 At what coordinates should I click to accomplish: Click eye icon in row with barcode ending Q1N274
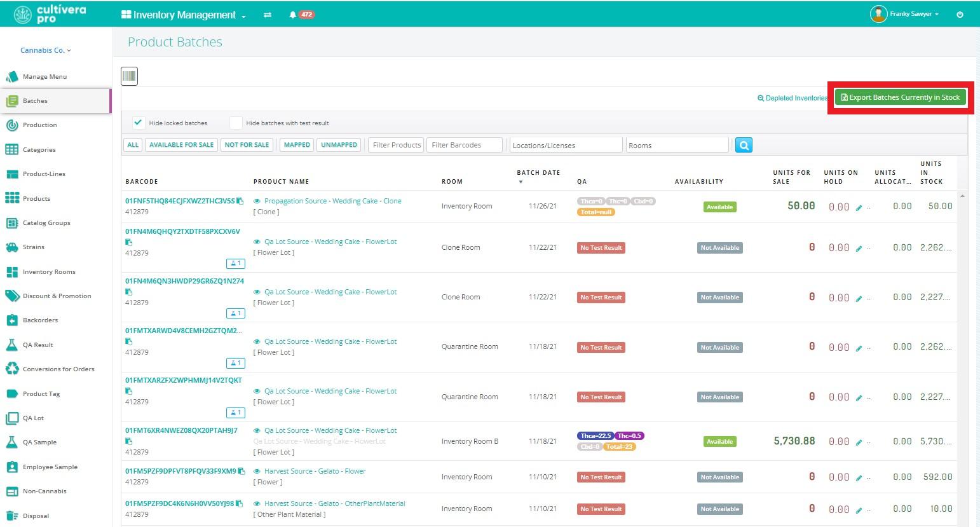[x=257, y=292]
